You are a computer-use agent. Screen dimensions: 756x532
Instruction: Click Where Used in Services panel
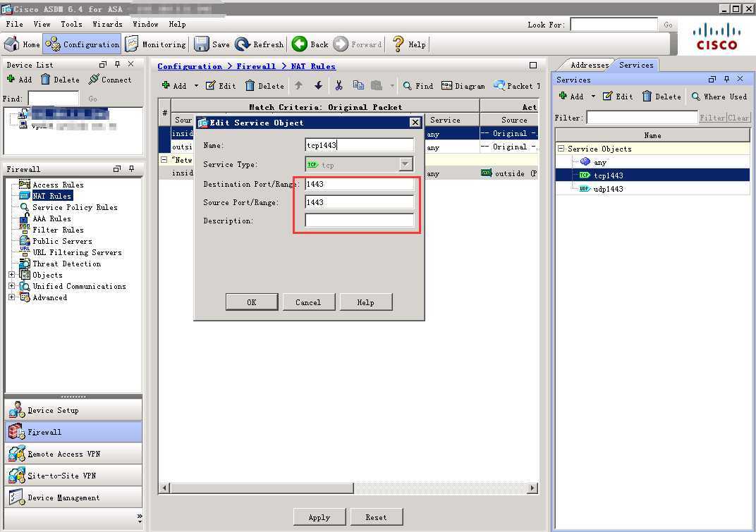click(719, 97)
